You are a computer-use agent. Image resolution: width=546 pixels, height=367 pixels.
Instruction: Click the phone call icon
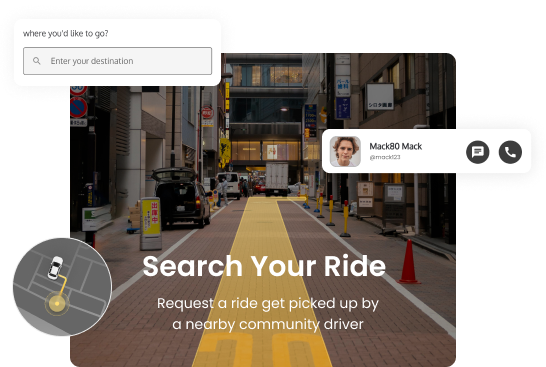(510, 152)
